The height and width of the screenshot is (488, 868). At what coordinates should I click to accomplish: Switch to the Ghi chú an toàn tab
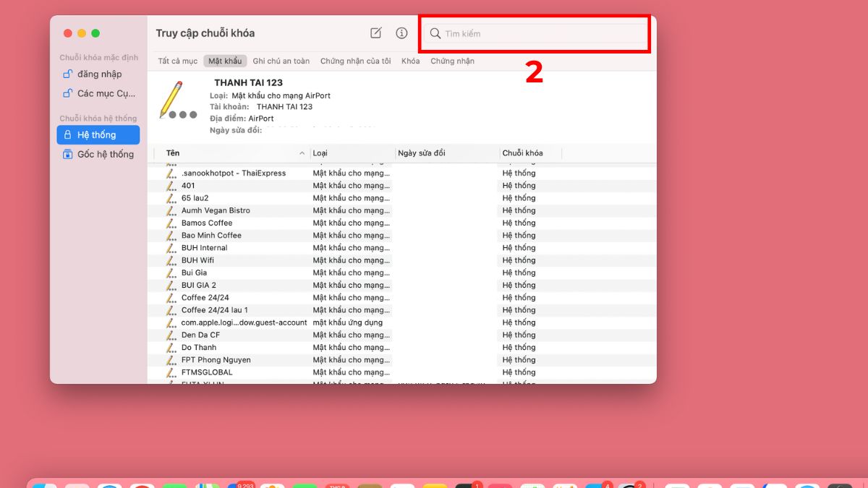tap(281, 61)
